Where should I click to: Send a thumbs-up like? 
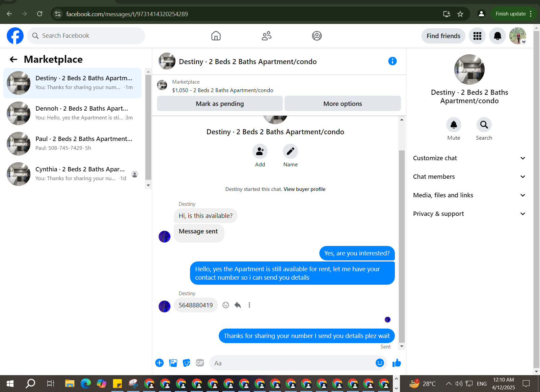[x=397, y=363]
